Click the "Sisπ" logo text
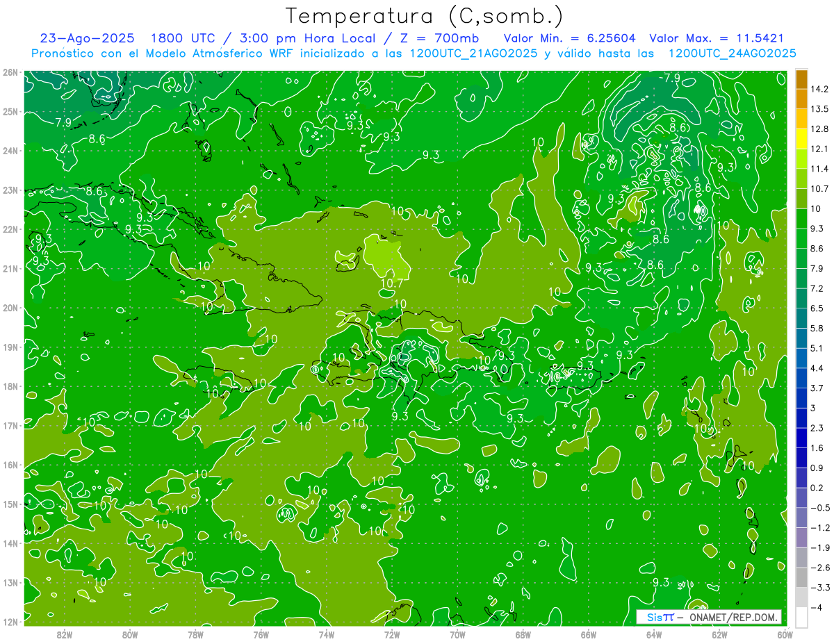 click(x=660, y=617)
